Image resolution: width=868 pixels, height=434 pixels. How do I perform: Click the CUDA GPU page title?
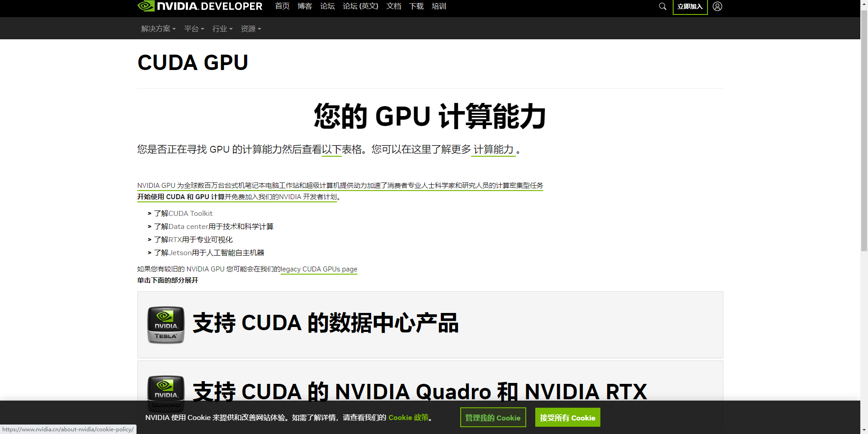193,62
